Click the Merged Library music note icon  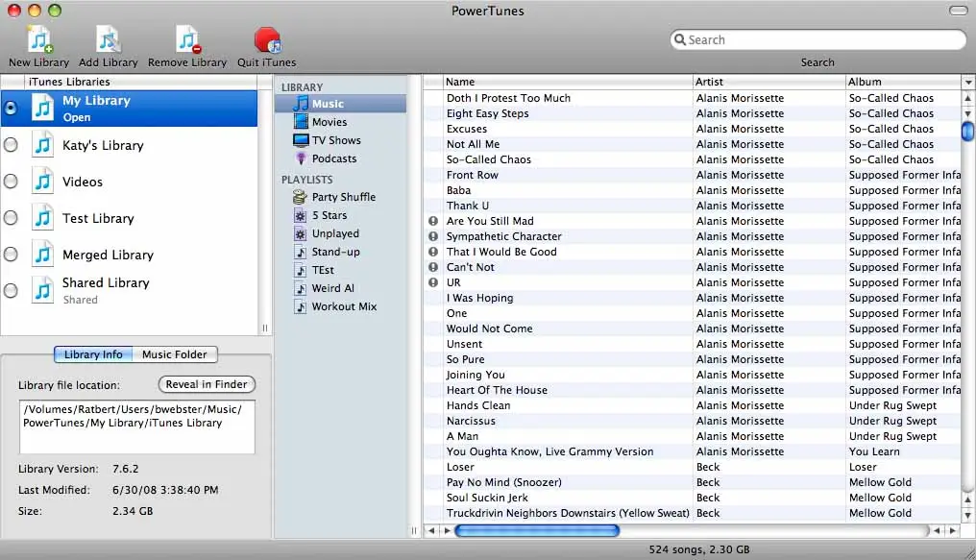pos(42,255)
